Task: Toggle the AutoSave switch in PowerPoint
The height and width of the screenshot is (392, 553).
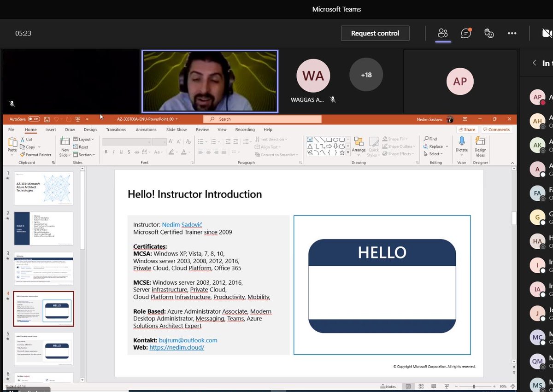Action: pyautogui.click(x=33, y=119)
